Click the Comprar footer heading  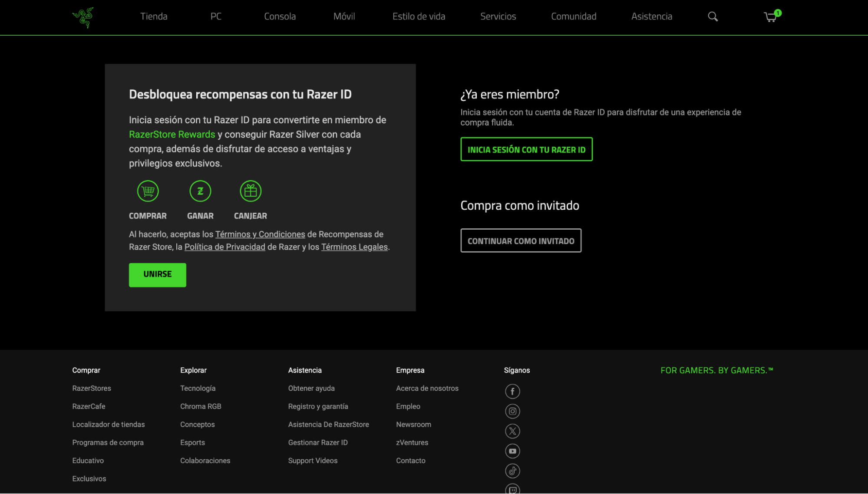[x=86, y=370]
